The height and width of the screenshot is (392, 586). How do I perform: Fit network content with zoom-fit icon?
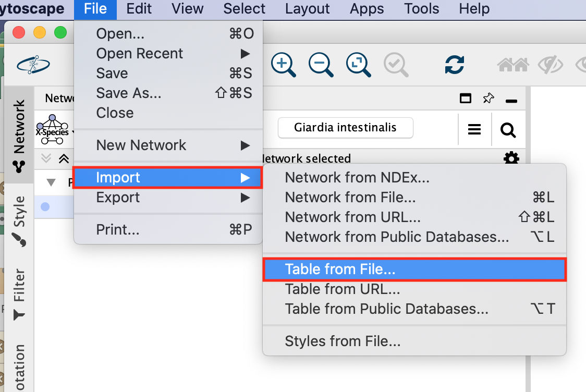pos(358,65)
